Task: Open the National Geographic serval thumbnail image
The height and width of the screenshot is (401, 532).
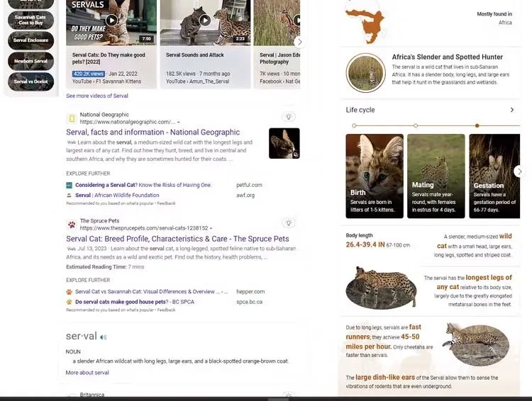Action: 284,143
